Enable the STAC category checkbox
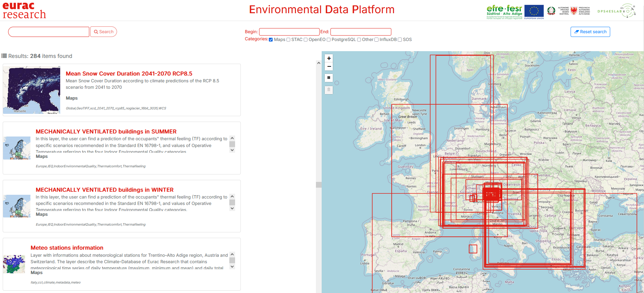This screenshot has width=644, height=293. coord(288,40)
